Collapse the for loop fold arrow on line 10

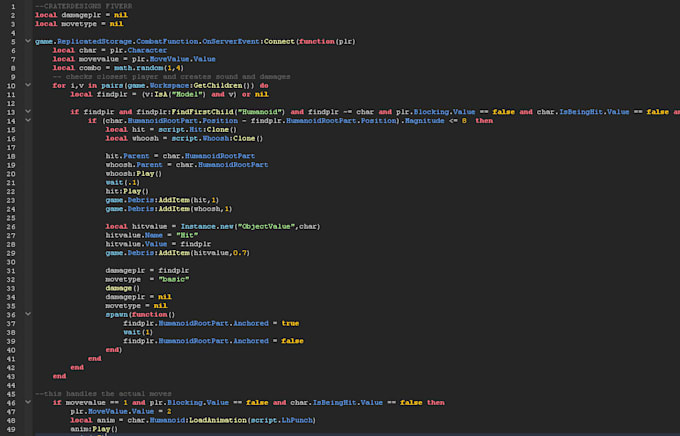(x=27, y=85)
